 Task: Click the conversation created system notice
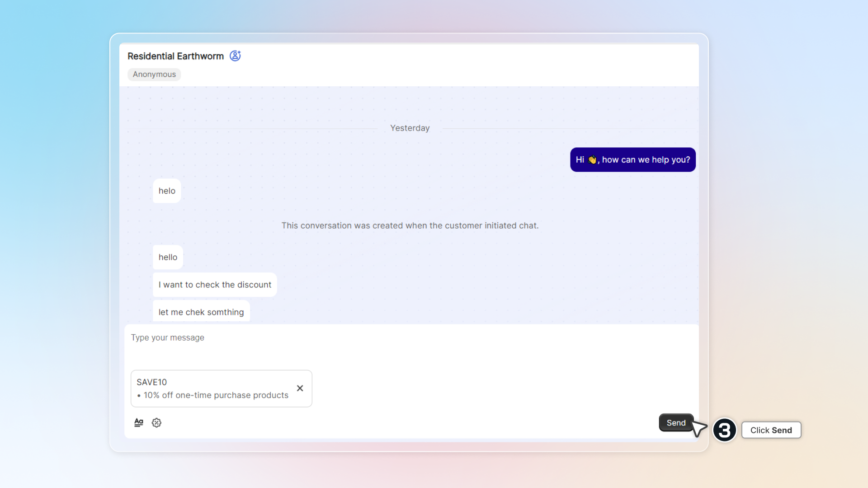click(410, 225)
